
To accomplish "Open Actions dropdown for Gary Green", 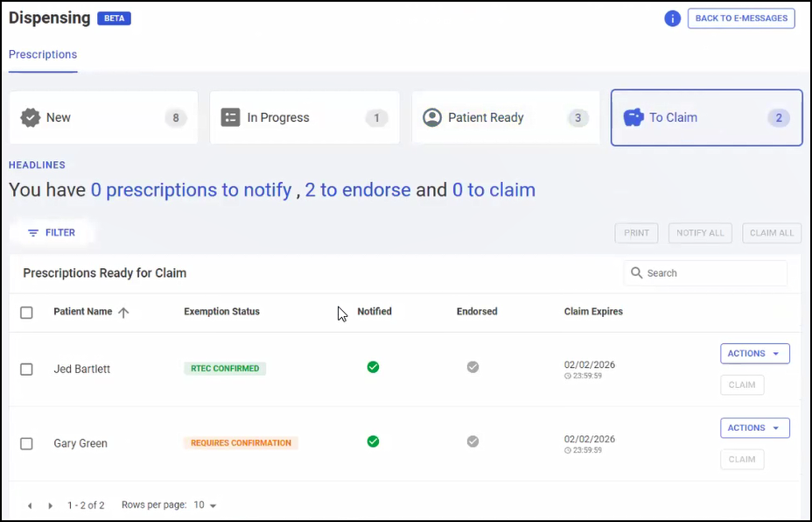I will point(754,428).
